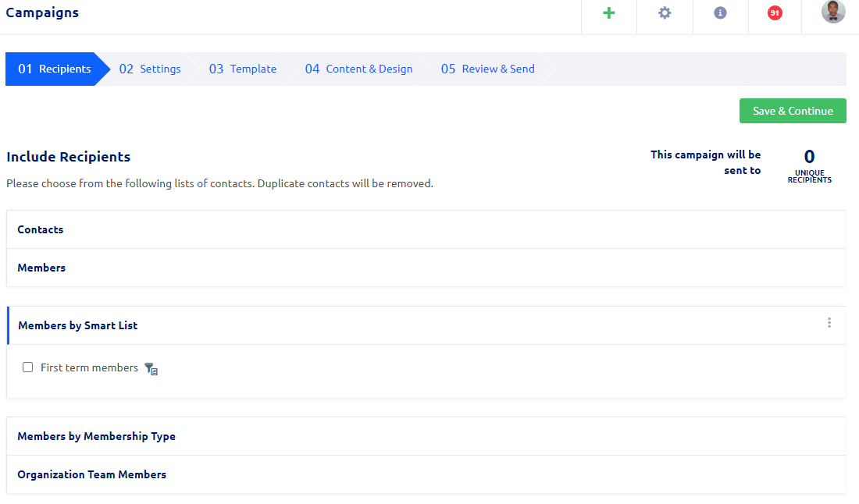859x504 pixels.
Task: Click the 0 unique recipients count
Action: click(809, 157)
